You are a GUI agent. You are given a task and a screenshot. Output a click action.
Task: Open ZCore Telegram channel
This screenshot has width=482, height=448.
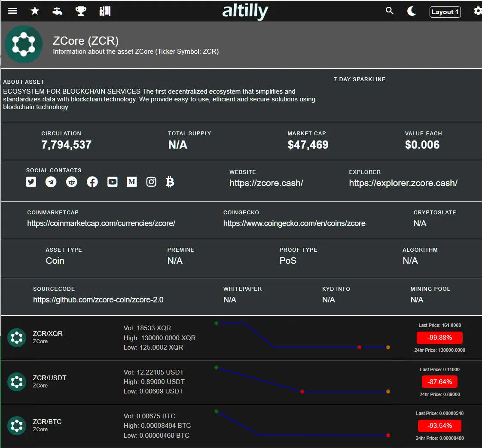51,182
